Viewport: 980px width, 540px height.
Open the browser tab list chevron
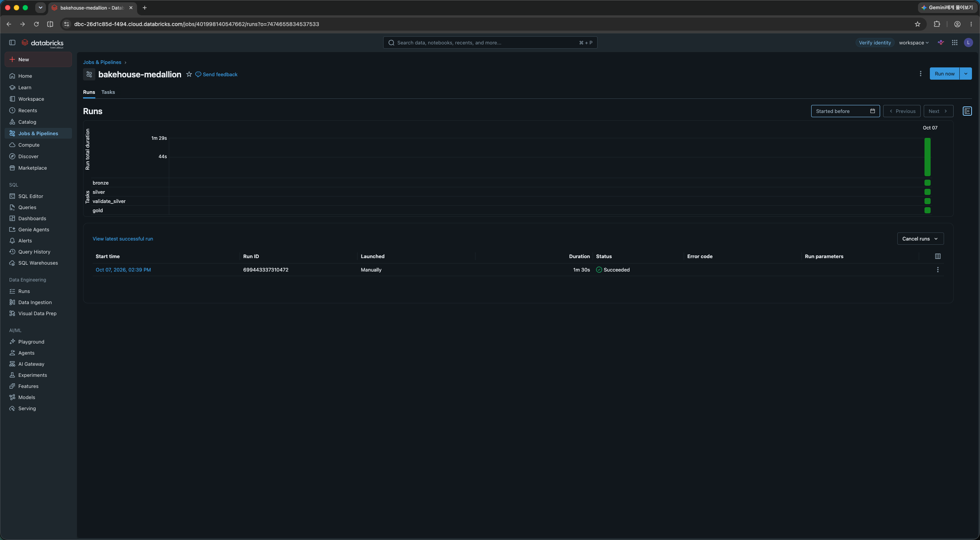(x=41, y=8)
